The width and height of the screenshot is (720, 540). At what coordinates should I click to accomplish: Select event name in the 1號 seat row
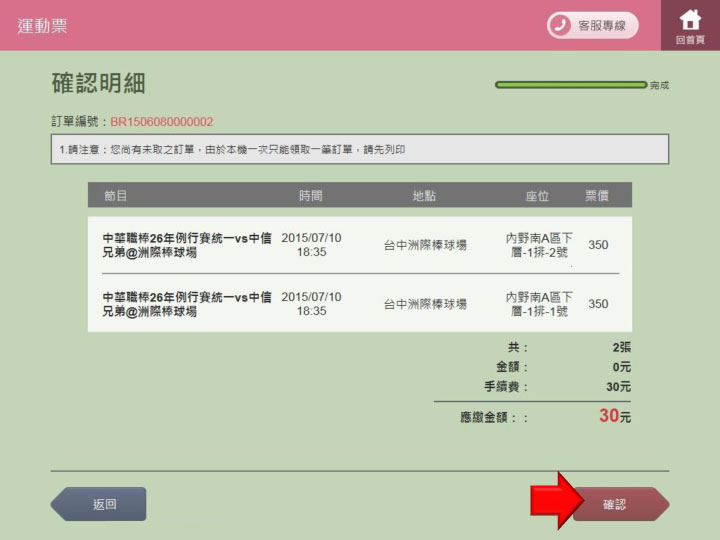[x=187, y=304]
